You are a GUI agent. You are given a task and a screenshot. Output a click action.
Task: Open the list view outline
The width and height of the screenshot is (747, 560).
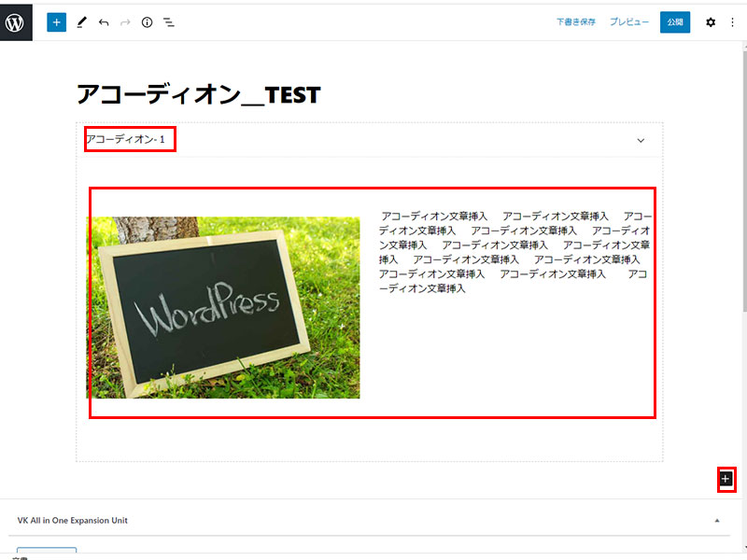click(169, 21)
